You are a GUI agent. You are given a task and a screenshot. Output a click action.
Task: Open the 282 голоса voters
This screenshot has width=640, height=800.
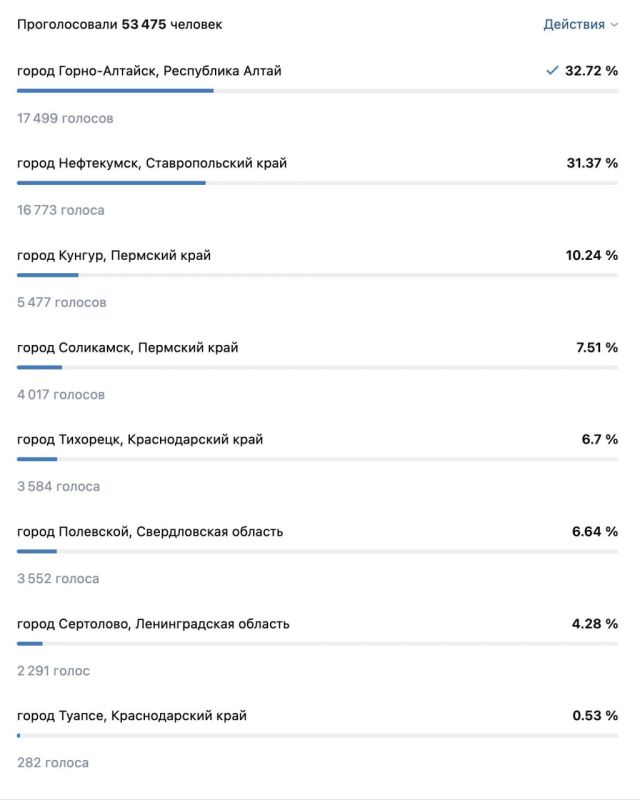tap(53, 762)
